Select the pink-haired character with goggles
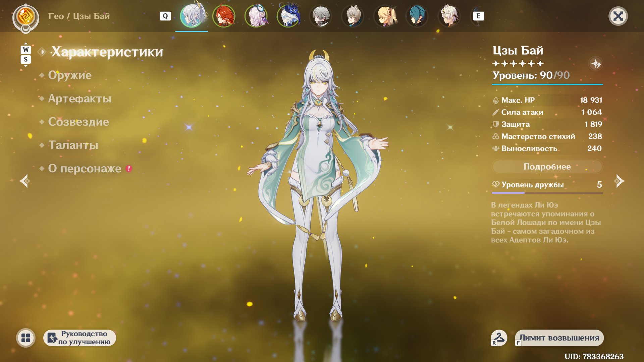Viewport: 644px width, 362px height. coord(256,16)
